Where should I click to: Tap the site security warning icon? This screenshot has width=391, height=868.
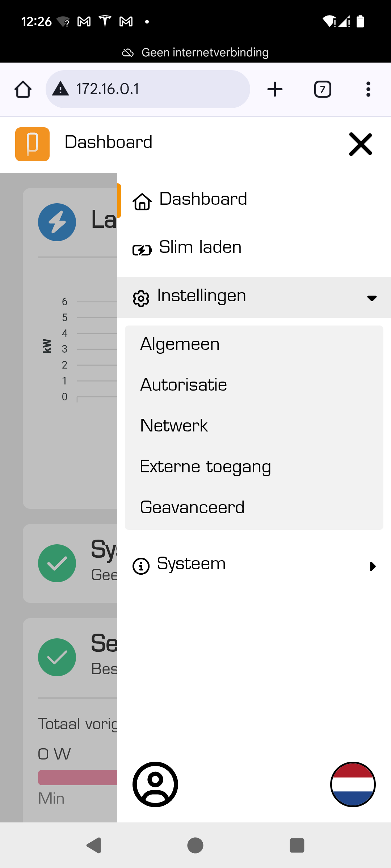[60, 89]
